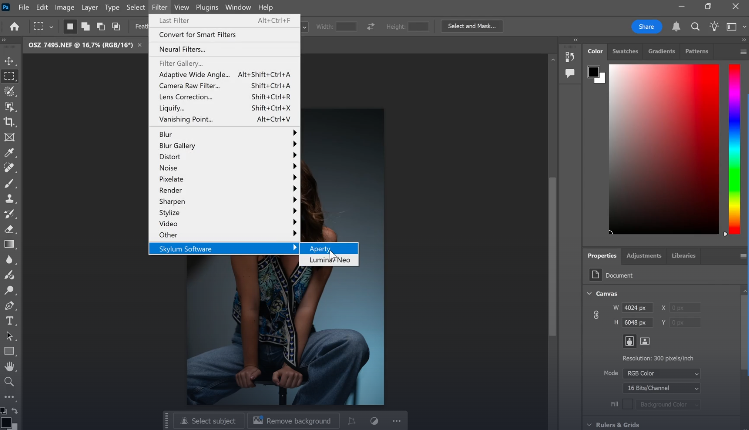This screenshot has height=430, width=749.
Task: Select the Move tool
Action: [10, 60]
